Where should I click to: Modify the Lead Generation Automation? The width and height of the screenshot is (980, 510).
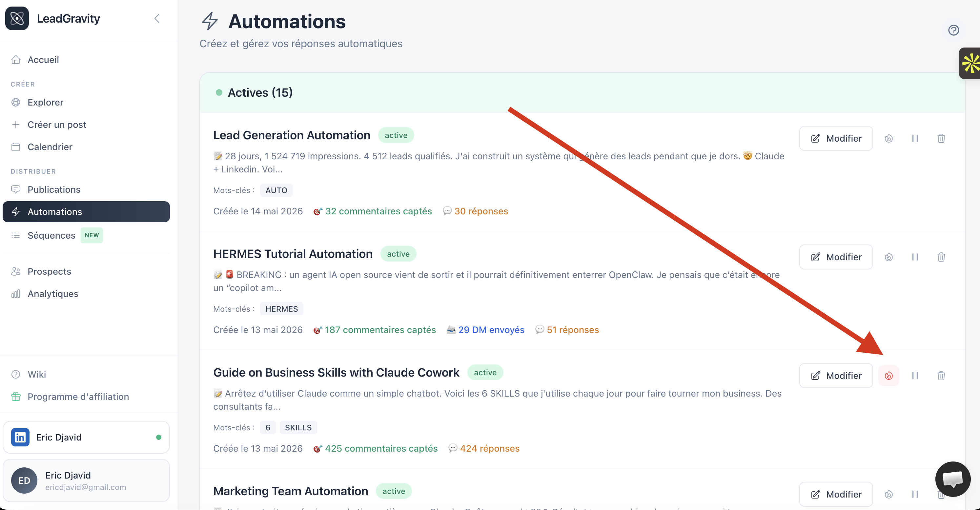coord(836,138)
